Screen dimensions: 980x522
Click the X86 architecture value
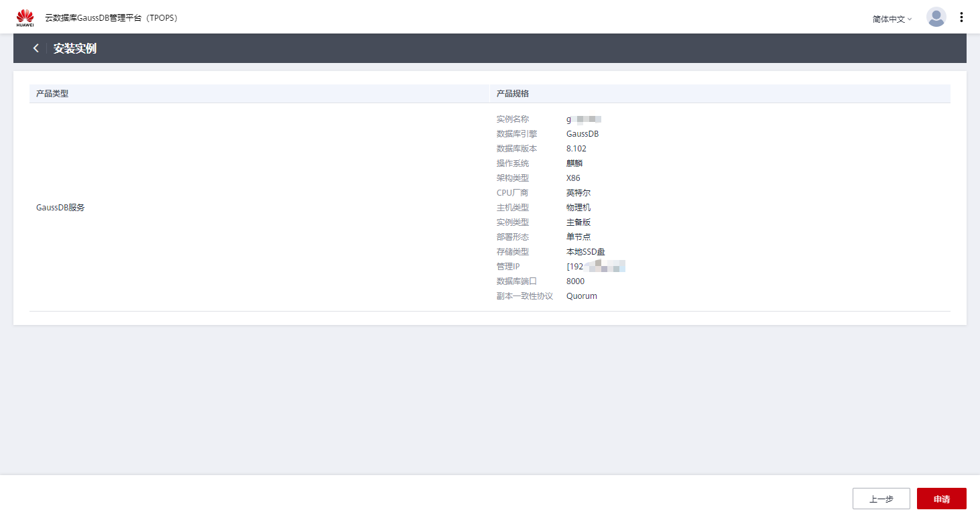[x=573, y=178]
